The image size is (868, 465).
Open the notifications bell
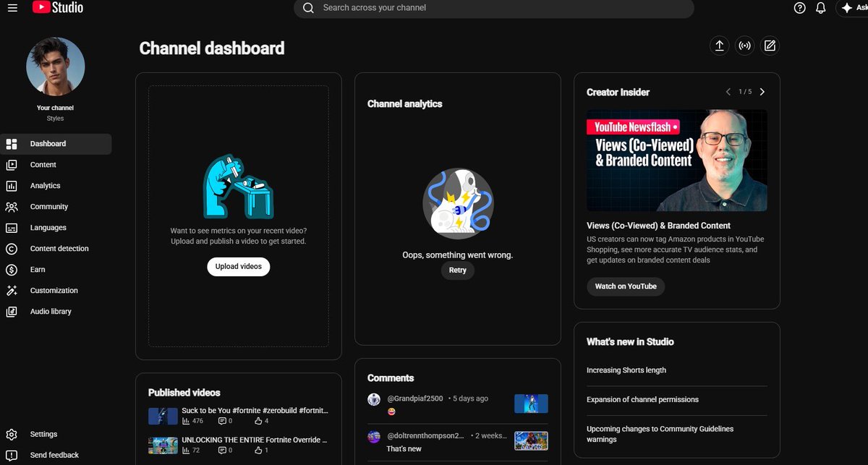click(x=820, y=8)
